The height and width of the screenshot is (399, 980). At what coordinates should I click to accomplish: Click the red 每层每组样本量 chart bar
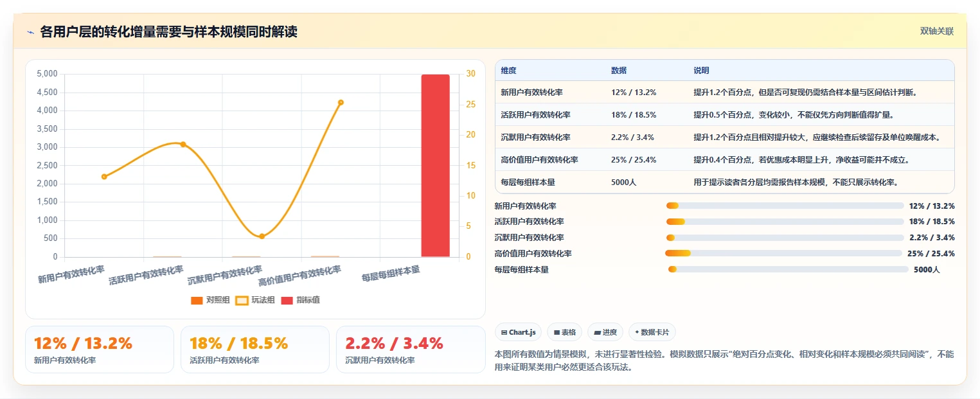435,166
